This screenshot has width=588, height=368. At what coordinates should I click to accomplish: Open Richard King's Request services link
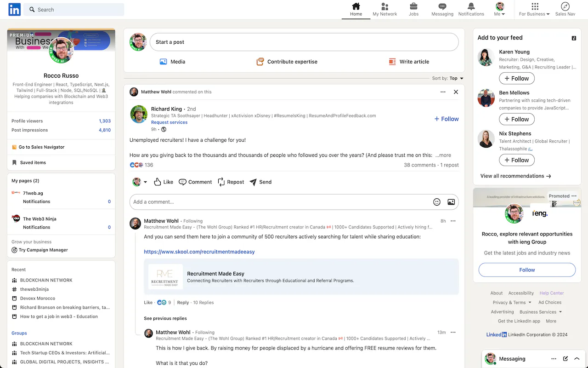pos(169,122)
